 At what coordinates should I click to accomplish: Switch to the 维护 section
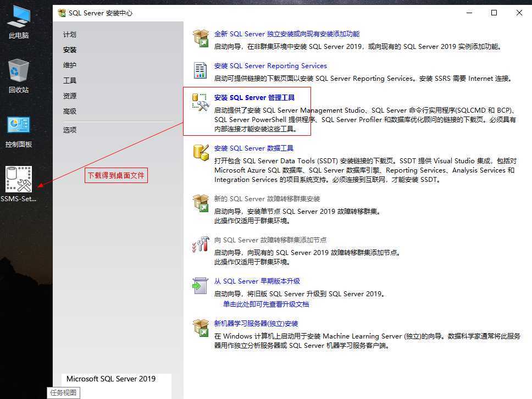pyautogui.click(x=70, y=65)
